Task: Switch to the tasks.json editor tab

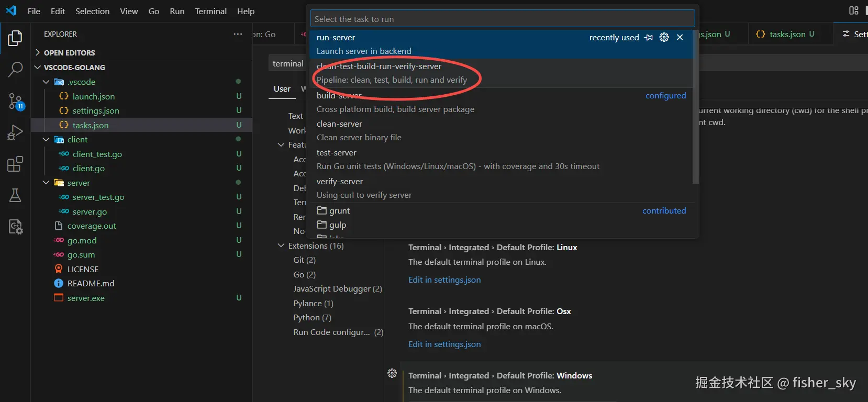Action: point(789,34)
